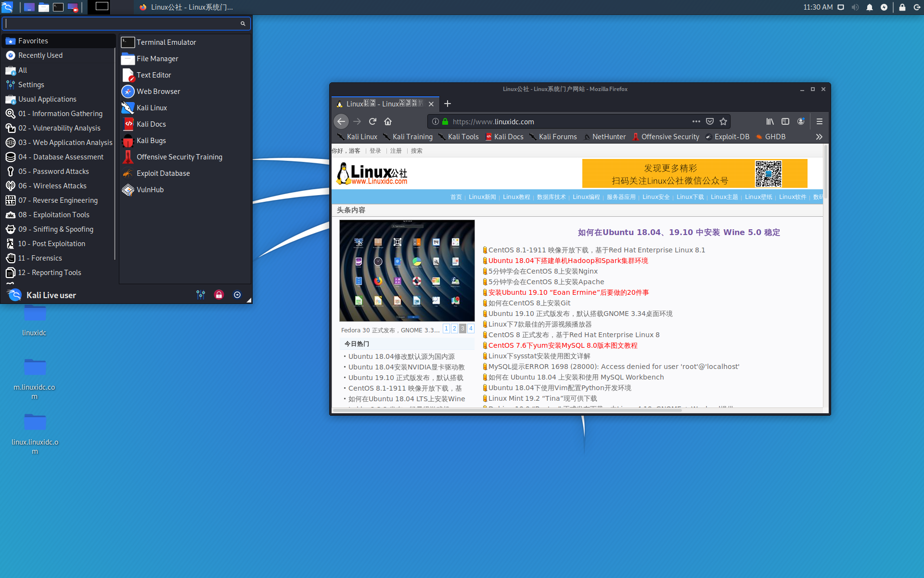Save page to Pocket icon
Viewport: 924px width, 578px height.
710,121
